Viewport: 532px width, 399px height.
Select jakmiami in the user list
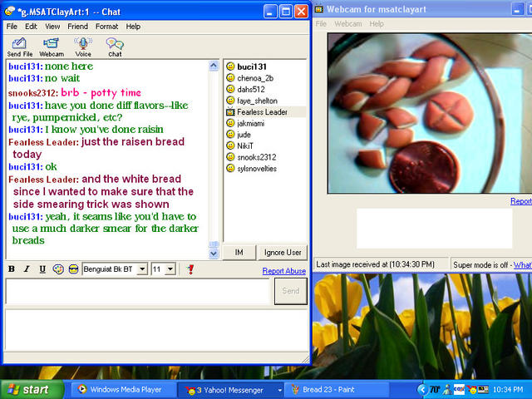click(251, 123)
